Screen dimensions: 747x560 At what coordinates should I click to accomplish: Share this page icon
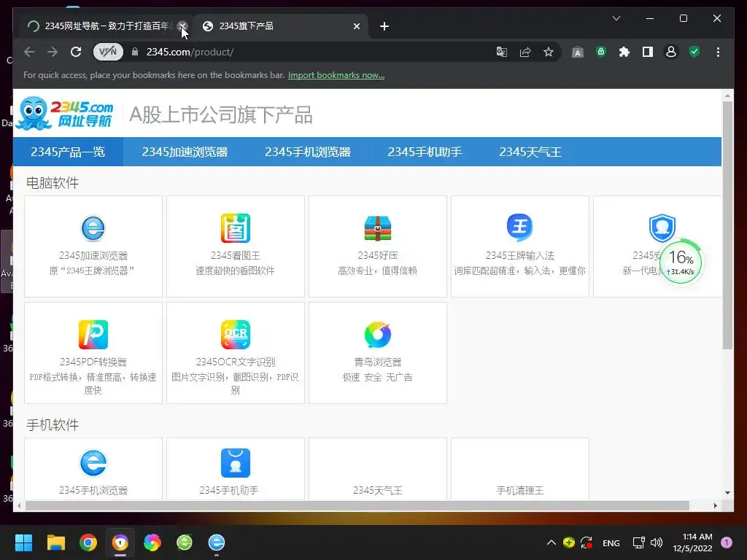click(x=525, y=52)
